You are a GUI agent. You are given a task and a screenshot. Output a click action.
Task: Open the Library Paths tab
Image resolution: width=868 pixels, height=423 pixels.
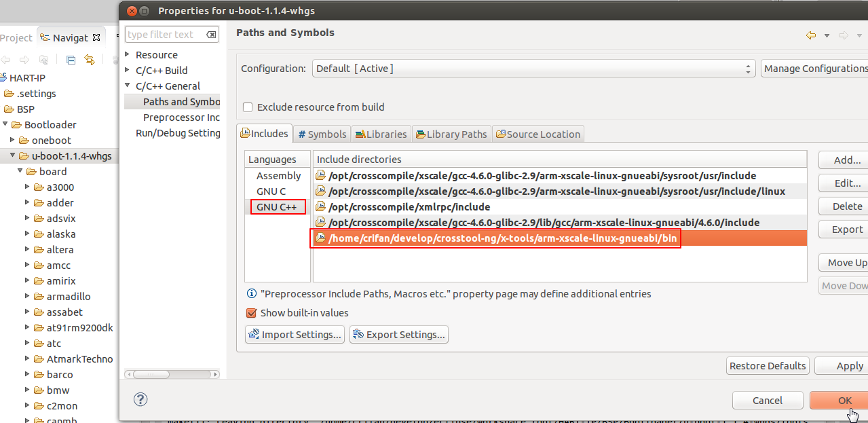click(451, 134)
